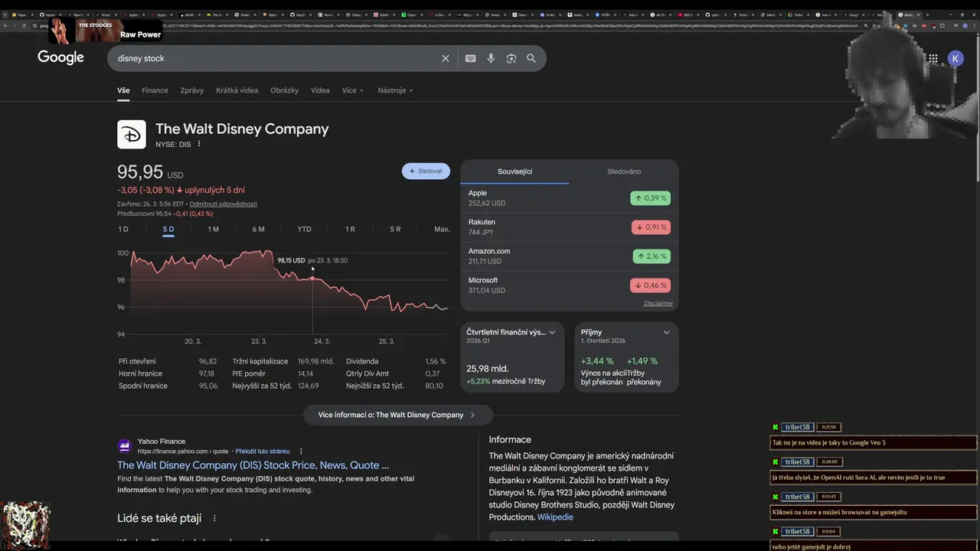The width and height of the screenshot is (980, 551).
Task: Select the 1 D chart range
Action: (123, 229)
